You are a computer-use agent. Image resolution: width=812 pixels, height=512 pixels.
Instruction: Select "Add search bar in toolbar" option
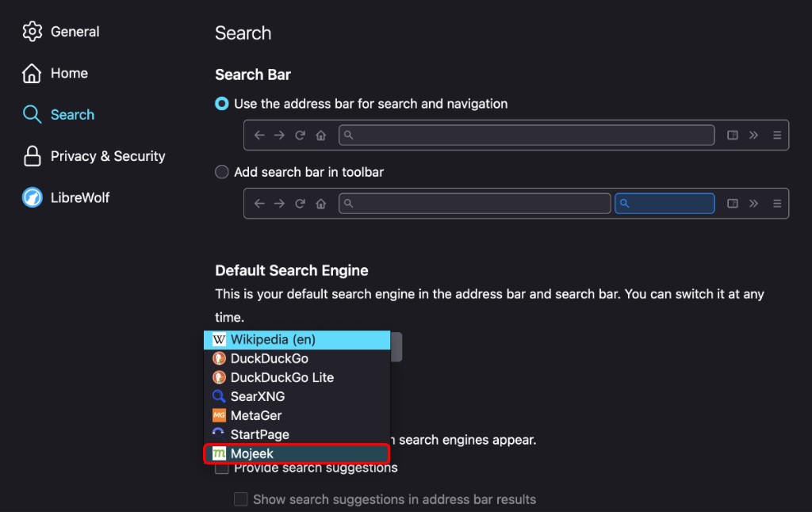(x=222, y=172)
